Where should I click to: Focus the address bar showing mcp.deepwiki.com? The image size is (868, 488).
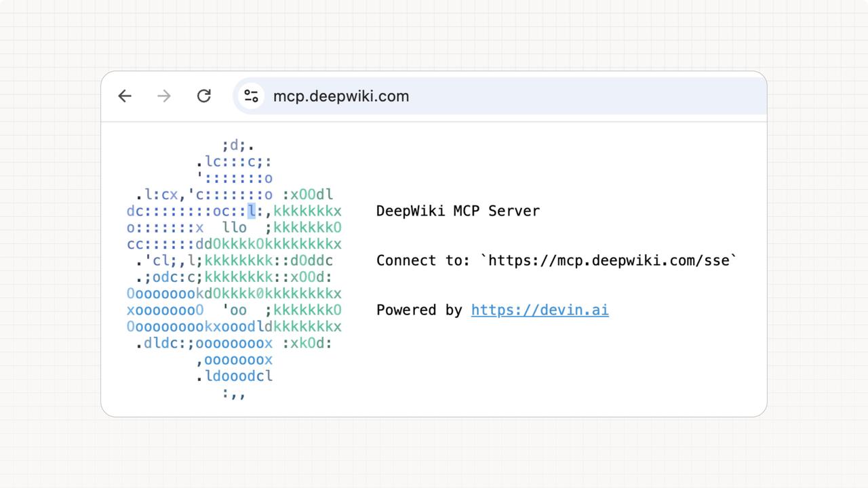(500, 96)
